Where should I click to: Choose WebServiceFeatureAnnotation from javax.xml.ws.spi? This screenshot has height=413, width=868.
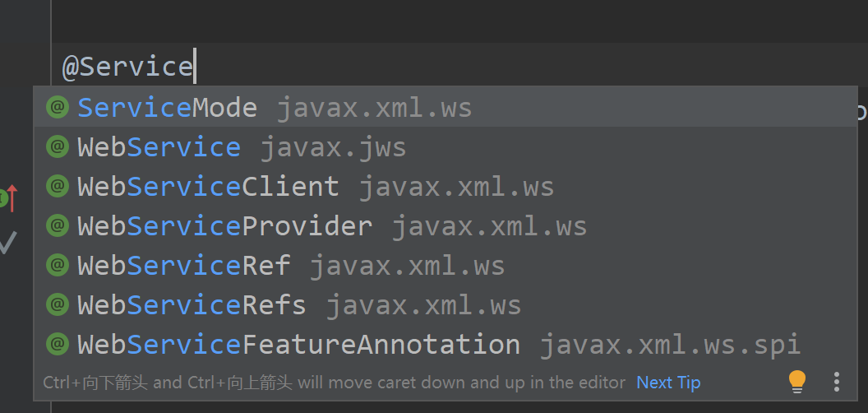point(446,344)
